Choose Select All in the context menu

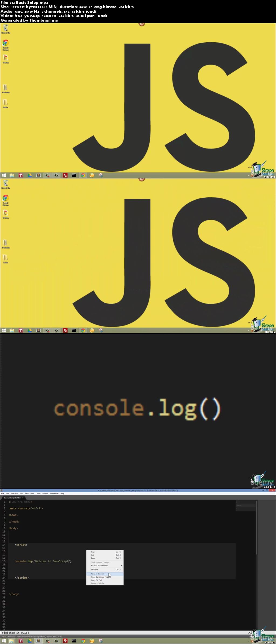pos(105,570)
